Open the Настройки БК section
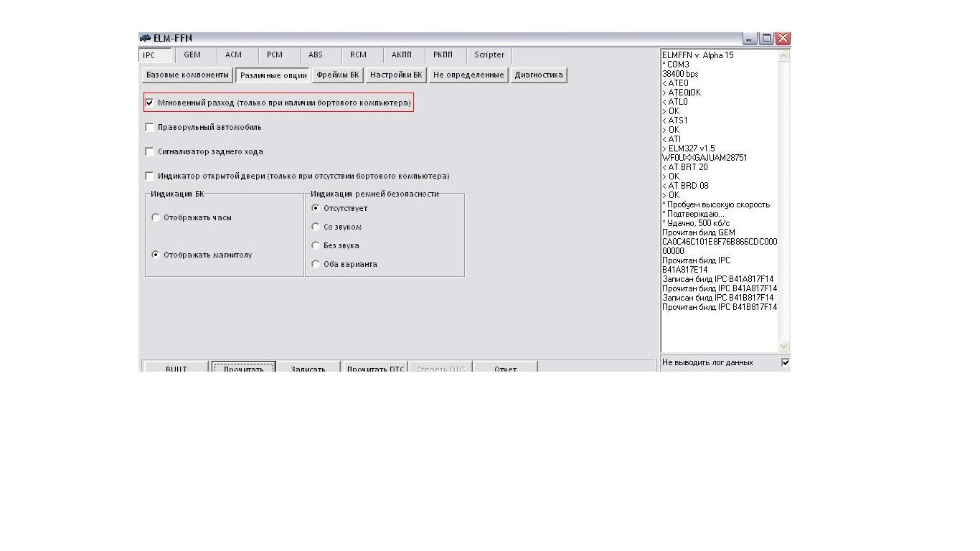The height and width of the screenshot is (551, 980). [x=396, y=75]
